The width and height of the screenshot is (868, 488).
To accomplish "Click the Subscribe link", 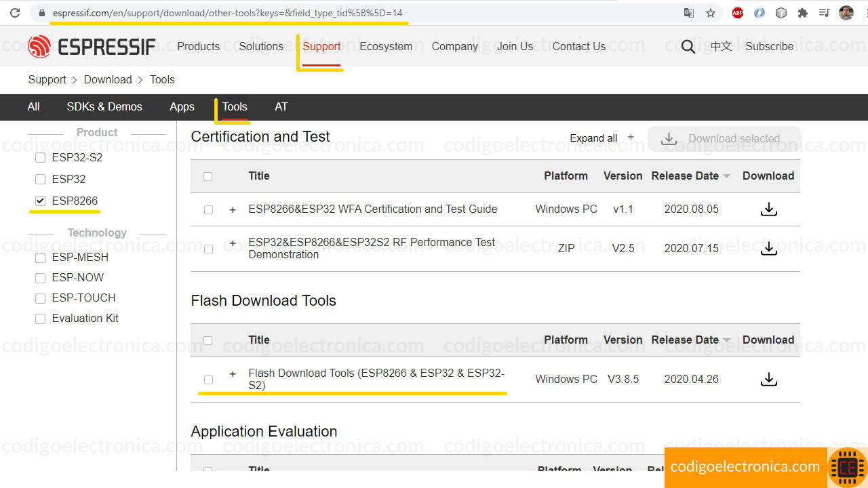I will tap(769, 46).
